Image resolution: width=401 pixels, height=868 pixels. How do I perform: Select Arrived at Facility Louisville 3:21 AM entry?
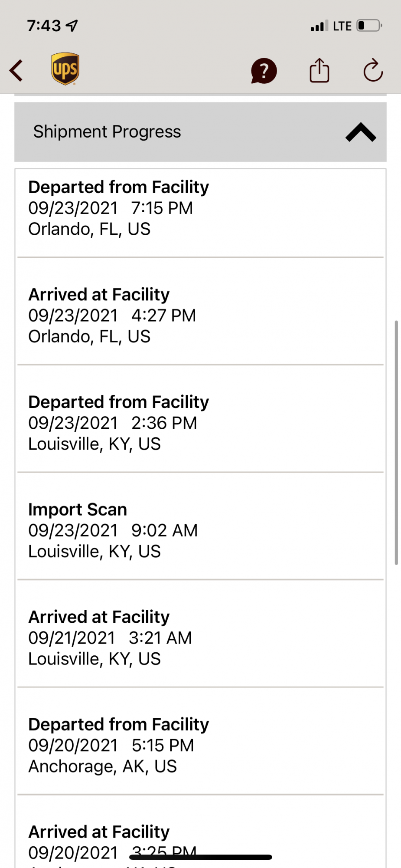pyautogui.click(x=200, y=634)
